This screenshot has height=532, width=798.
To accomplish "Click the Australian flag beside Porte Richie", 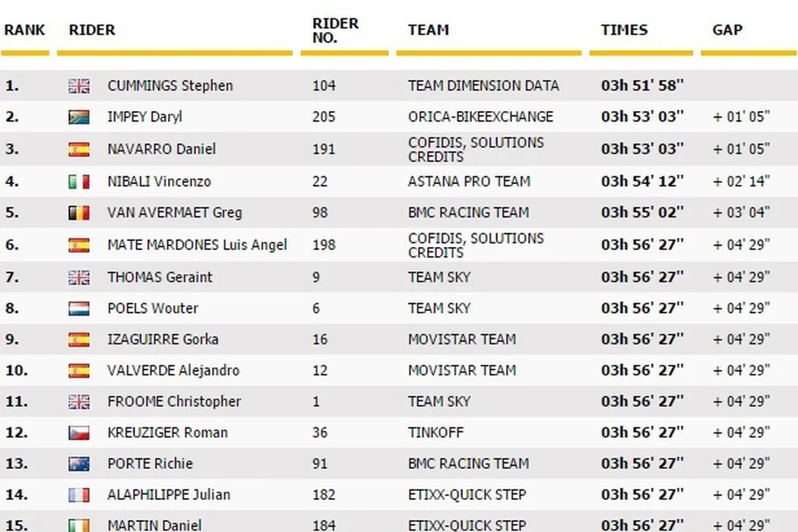I will point(78,464).
